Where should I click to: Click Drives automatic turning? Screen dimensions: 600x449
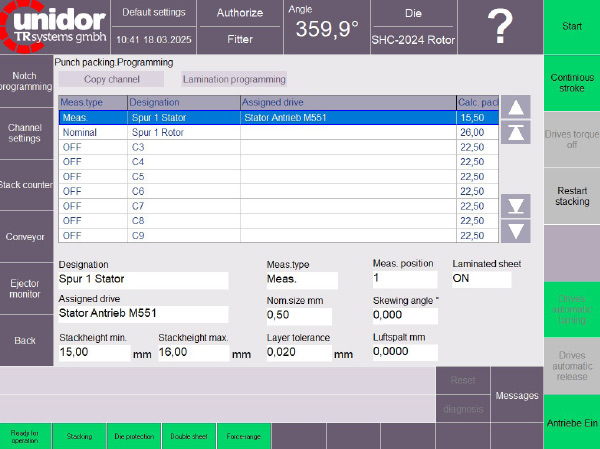pos(572,309)
